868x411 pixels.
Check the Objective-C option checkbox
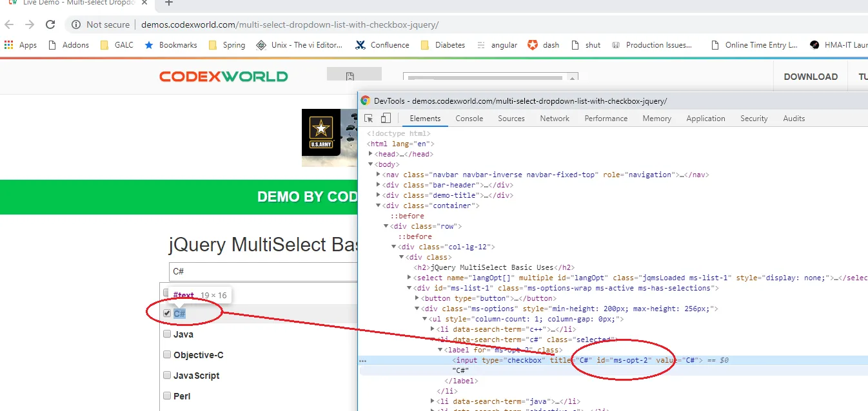pos(167,354)
